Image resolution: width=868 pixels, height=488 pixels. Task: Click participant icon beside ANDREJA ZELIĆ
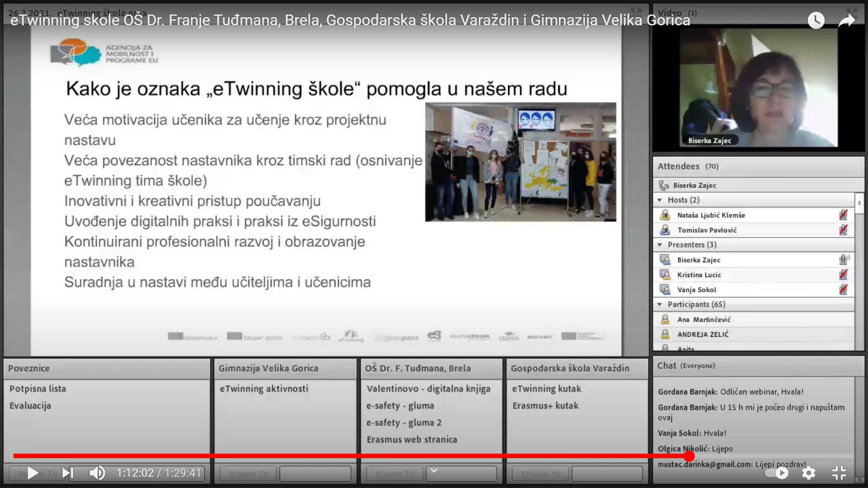click(665, 334)
